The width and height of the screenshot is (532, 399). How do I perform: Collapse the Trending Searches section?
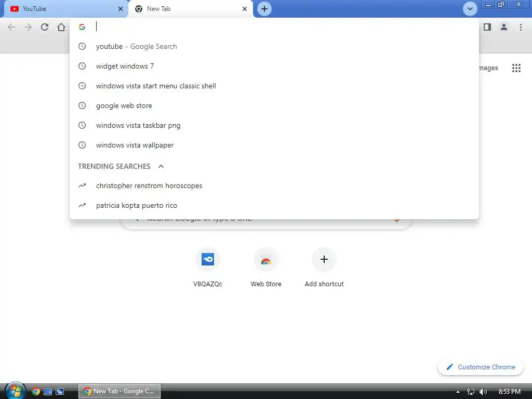click(x=161, y=166)
